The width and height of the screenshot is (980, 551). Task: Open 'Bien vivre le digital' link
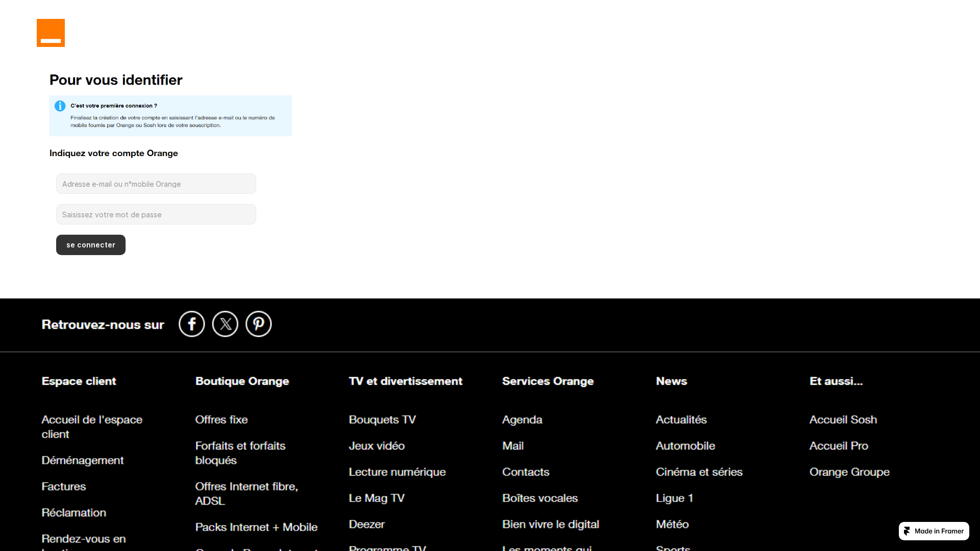coord(551,524)
